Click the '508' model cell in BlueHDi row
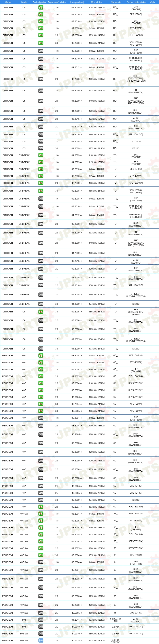The width and height of the screenshot is (159, 644). [24, 620]
